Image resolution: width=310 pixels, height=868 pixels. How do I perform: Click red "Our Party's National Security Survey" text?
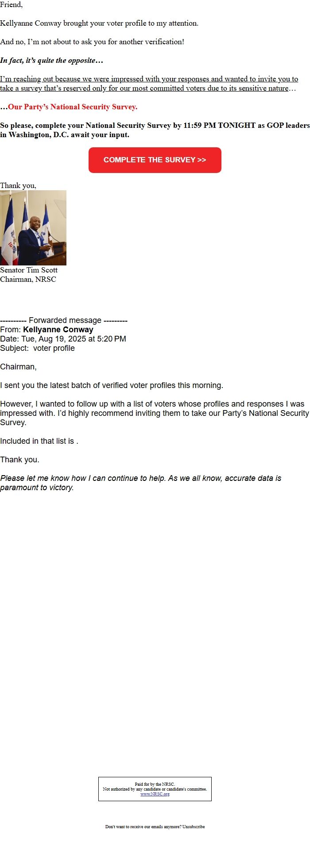73,107
